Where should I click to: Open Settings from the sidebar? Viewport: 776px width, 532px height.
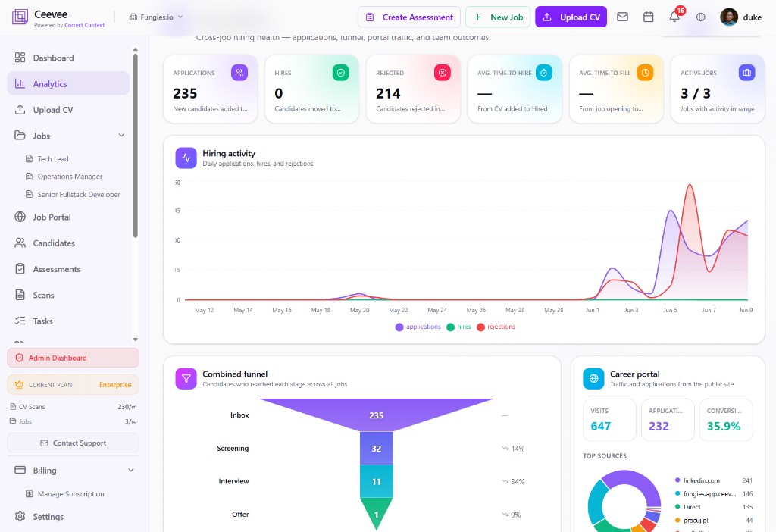73,516
